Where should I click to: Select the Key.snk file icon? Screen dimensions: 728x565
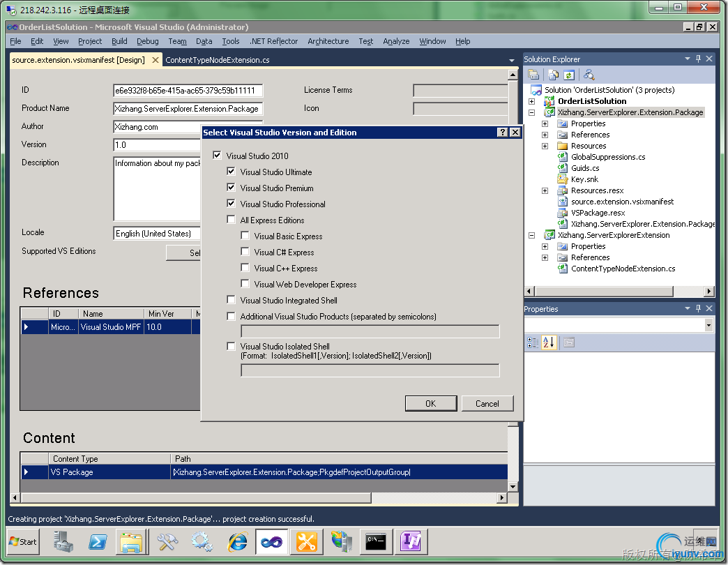point(562,179)
